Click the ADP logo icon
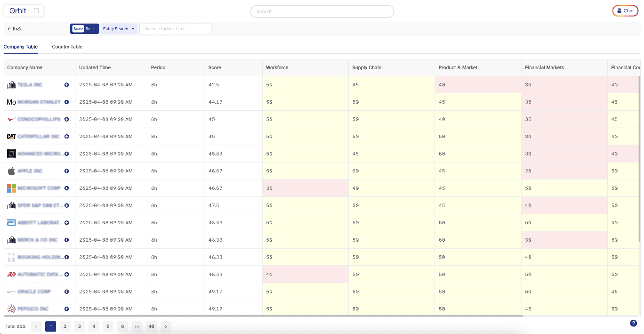Viewport: 644px width, 334px height. click(11, 274)
